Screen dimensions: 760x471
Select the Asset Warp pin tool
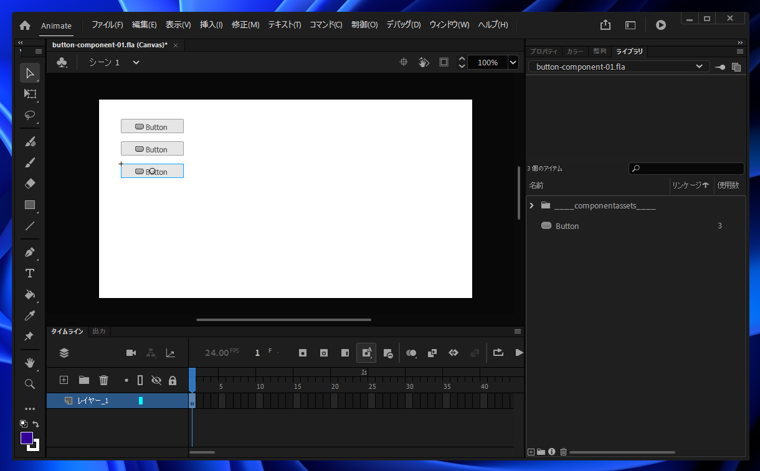pos(30,336)
